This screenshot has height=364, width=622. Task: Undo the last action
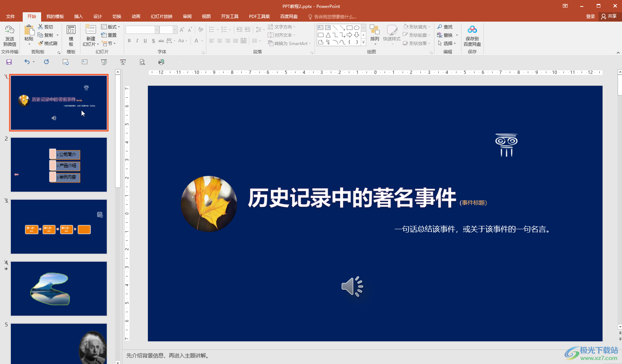pyautogui.click(x=27, y=62)
